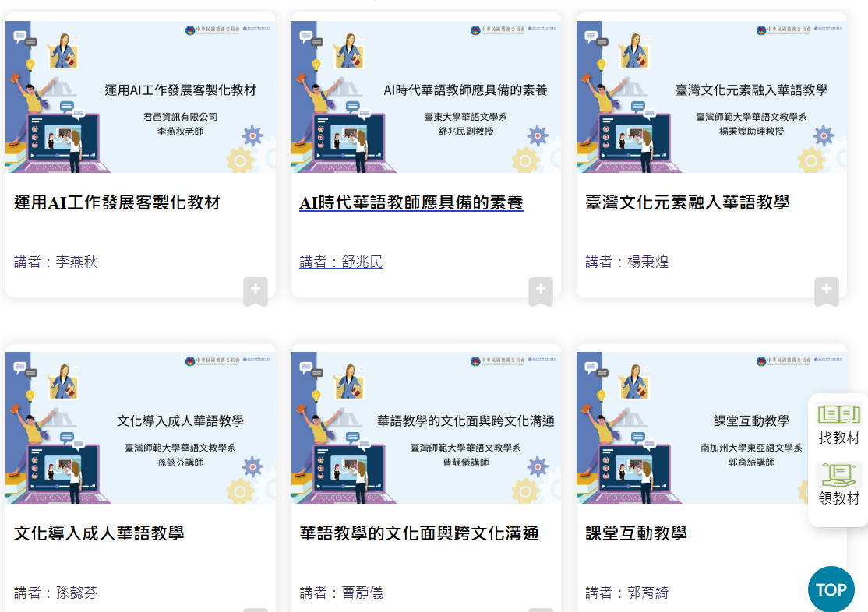Open the 文化導入成人華語教學 title link
The image size is (868, 612).
99,534
